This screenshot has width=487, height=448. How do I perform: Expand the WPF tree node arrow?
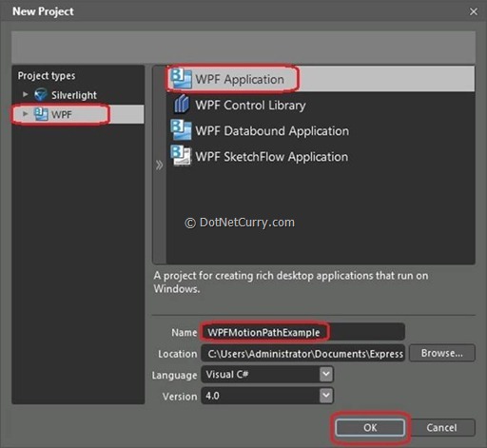click(26, 114)
